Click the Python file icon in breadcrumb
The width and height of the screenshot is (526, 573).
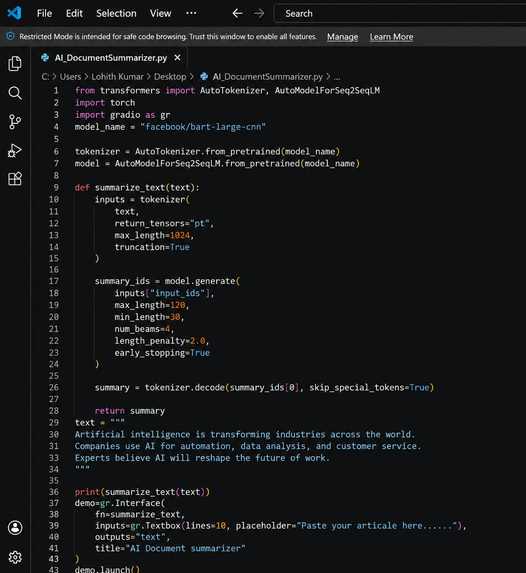click(x=204, y=76)
